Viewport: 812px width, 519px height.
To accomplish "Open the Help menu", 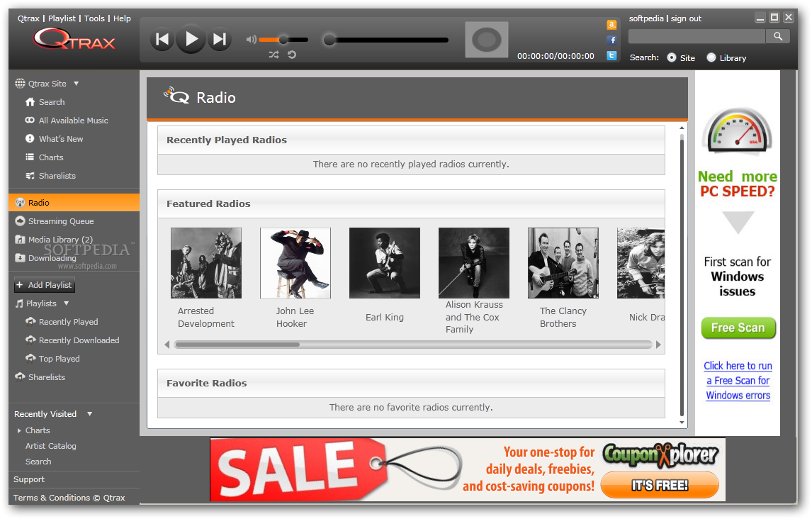I will [x=122, y=18].
